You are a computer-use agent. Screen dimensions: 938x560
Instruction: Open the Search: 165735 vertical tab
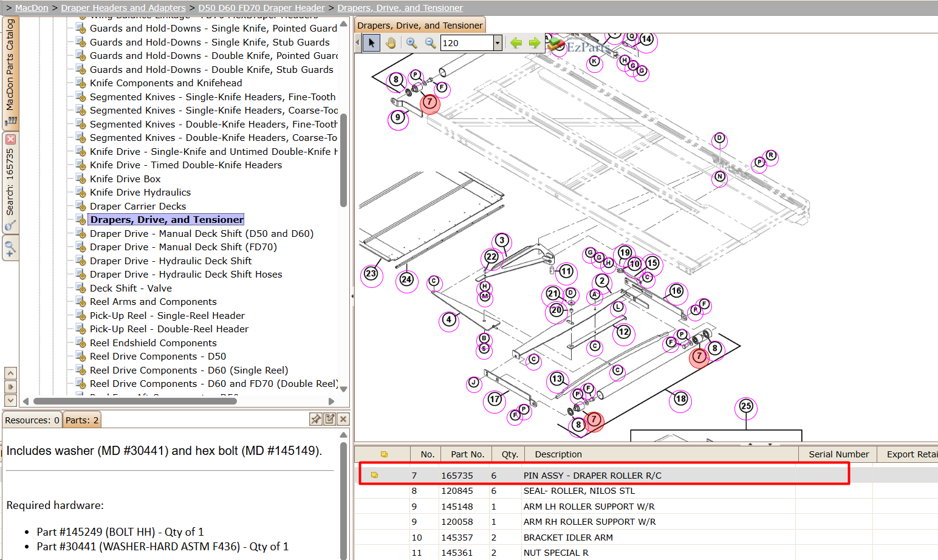[x=10, y=182]
